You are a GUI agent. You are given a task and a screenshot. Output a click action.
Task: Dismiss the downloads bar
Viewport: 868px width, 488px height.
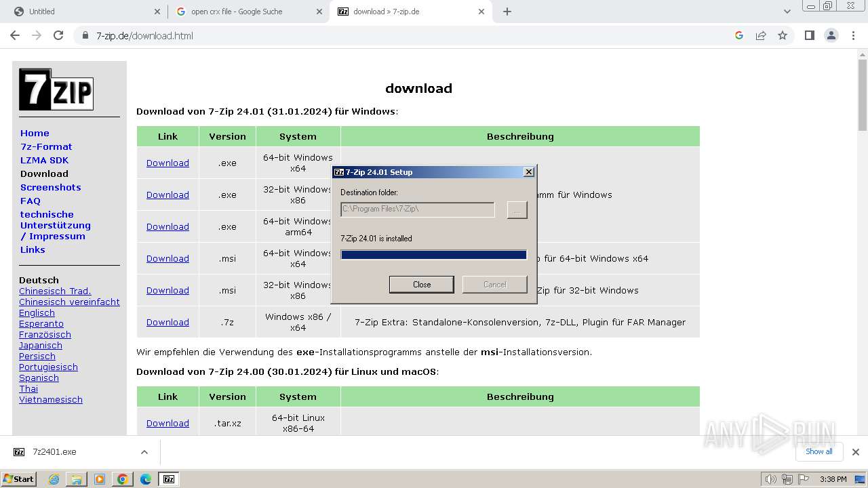tap(856, 452)
